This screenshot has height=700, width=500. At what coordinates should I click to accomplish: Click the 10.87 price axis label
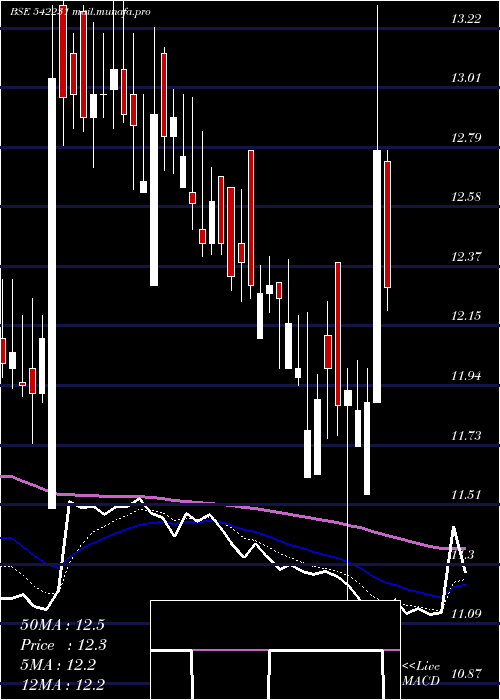(467, 673)
